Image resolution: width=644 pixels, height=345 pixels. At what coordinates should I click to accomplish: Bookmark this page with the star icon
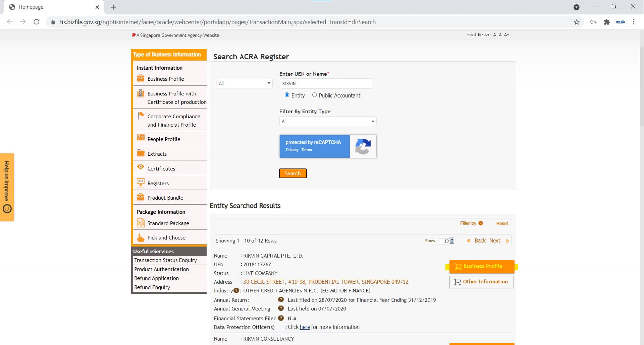coord(577,22)
